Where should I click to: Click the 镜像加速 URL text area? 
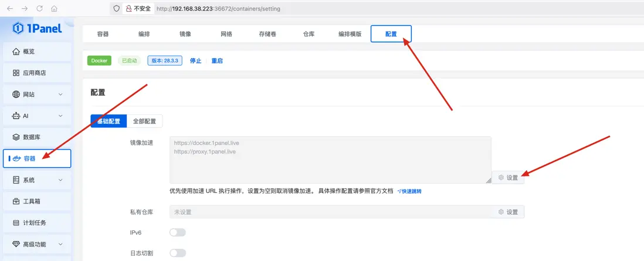[330, 160]
